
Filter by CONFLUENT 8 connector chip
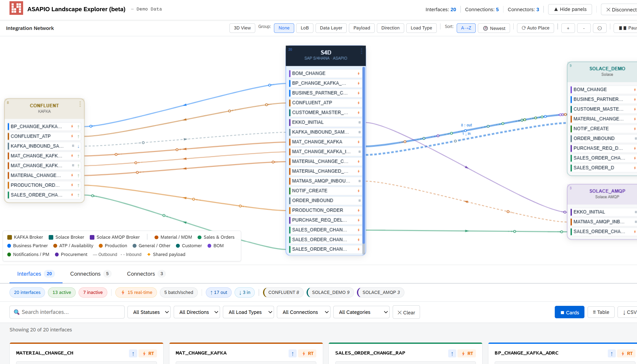[283, 292]
